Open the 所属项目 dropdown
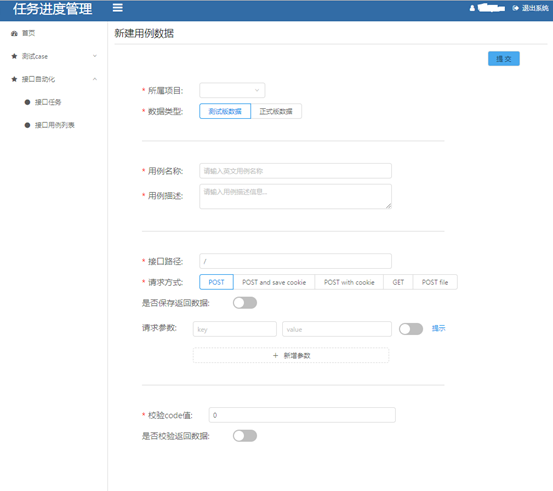The width and height of the screenshot is (553, 491). pos(232,90)
